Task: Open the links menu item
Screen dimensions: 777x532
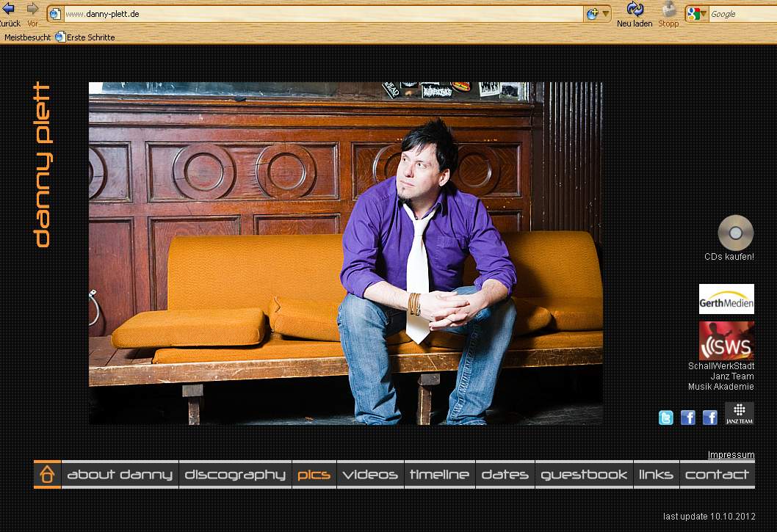Action: coord(656,475)
